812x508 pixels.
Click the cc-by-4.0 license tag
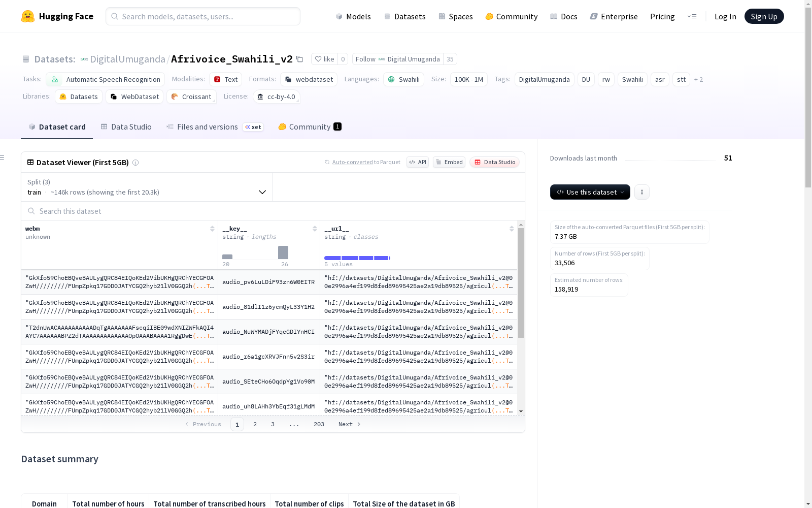276,97
